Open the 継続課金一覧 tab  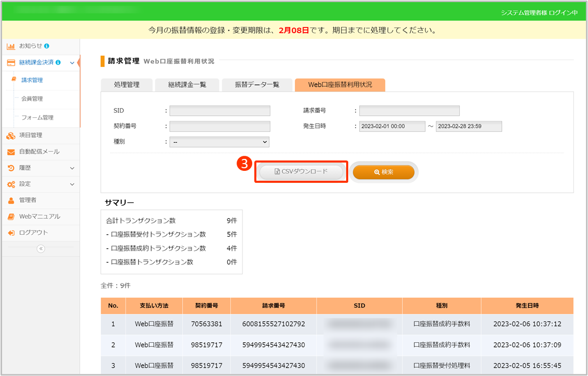click(x=187, y=85)
